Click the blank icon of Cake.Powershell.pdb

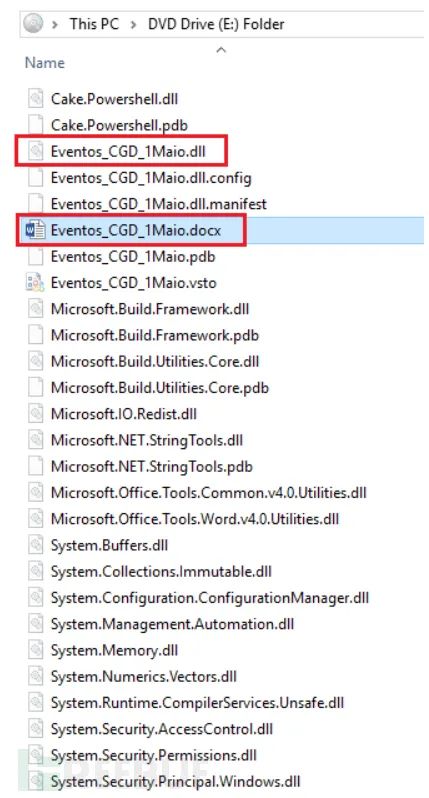click(35, 125)
